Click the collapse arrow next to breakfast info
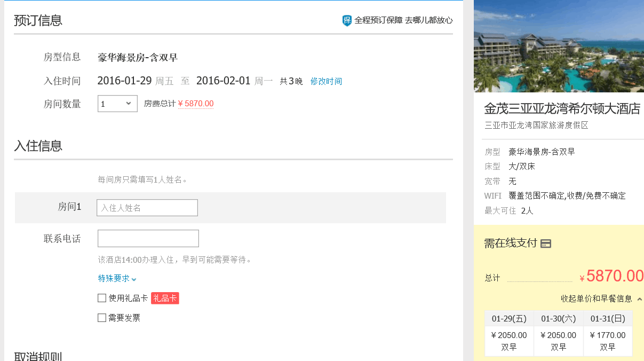Viewport: 644px width, 361px height. click(639, 299)
